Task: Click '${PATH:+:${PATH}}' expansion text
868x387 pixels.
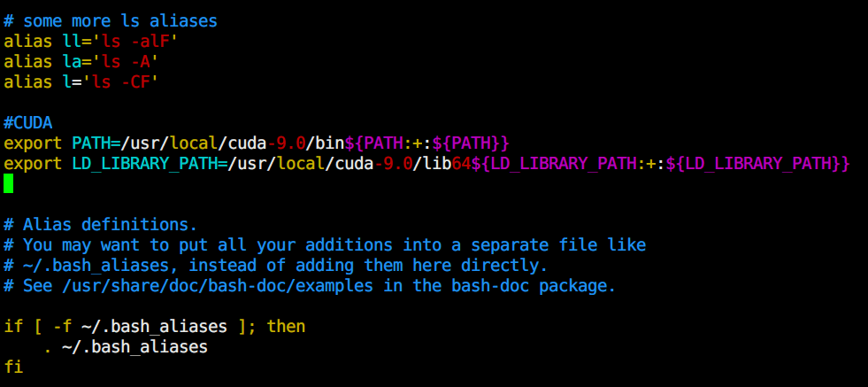Action: point(426,143)
